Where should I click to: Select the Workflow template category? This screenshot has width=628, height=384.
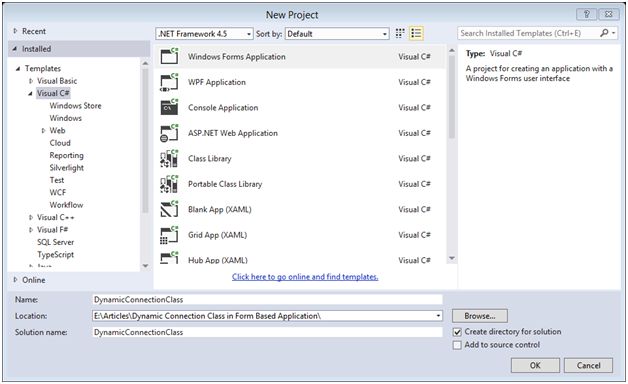66,205
